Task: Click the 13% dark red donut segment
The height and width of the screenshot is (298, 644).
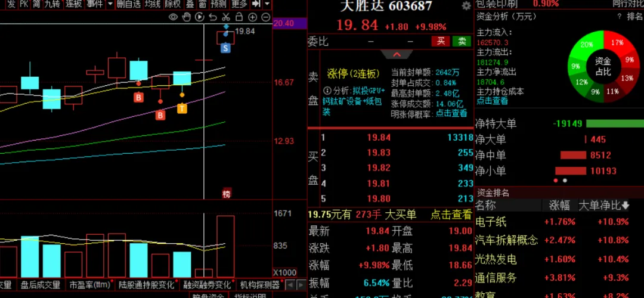Action: 627,78
